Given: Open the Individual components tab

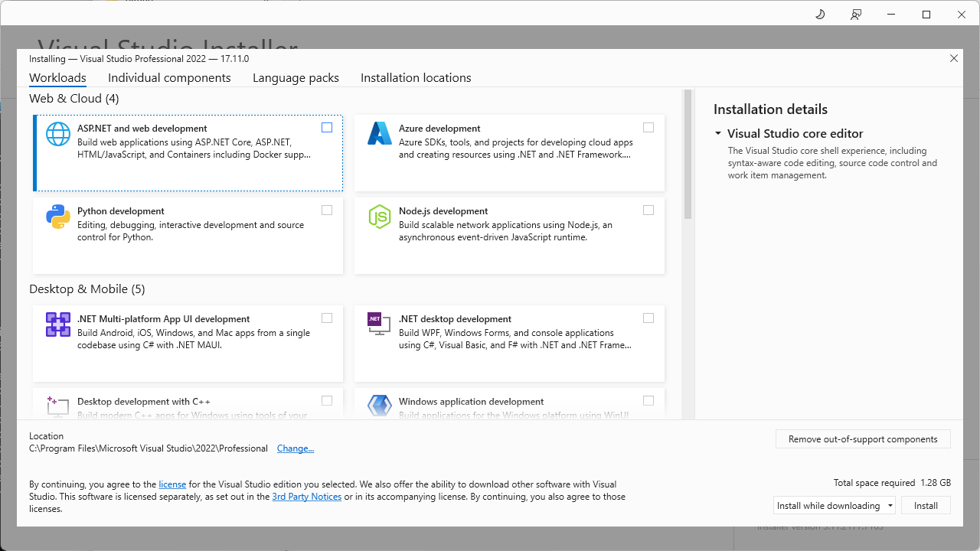Looking at the screenshot, I should 169,78.
